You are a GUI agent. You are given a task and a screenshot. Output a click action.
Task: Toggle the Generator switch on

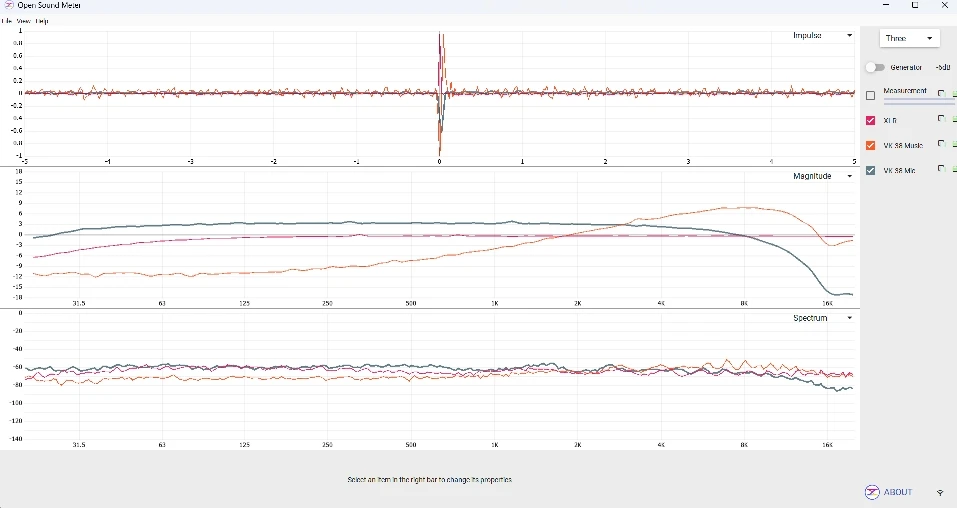coord(875,67)
